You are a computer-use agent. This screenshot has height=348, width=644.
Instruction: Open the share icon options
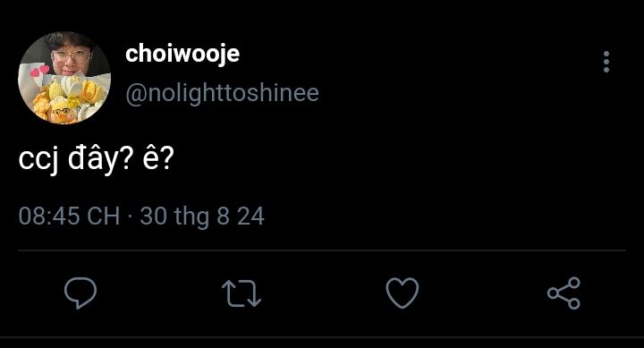563,293
